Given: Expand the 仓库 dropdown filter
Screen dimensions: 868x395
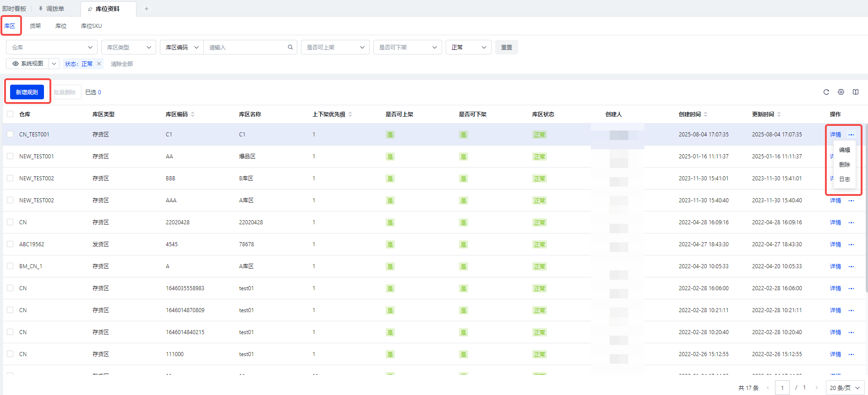Looking at the screenshot, I should point(52,47).
